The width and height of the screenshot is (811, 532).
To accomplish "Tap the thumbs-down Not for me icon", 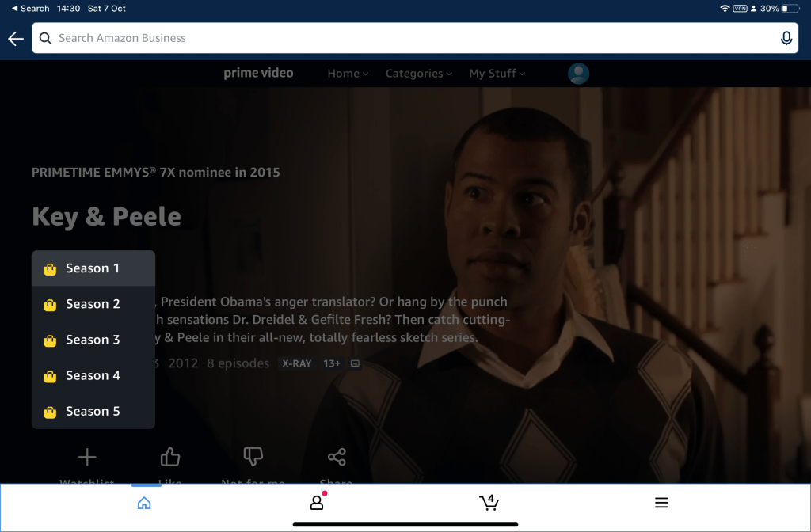I will click(253, 457).
